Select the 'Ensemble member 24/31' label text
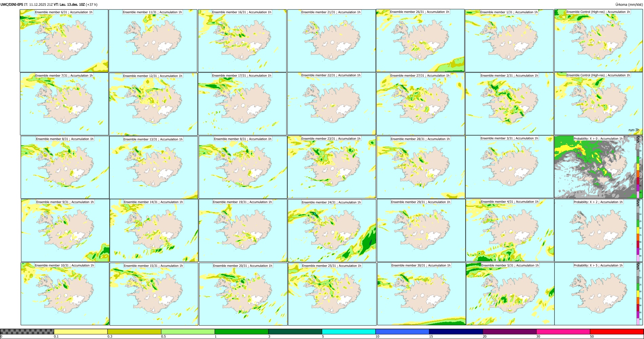The width and height of the screenshot is (644, 339). (319, 202)
